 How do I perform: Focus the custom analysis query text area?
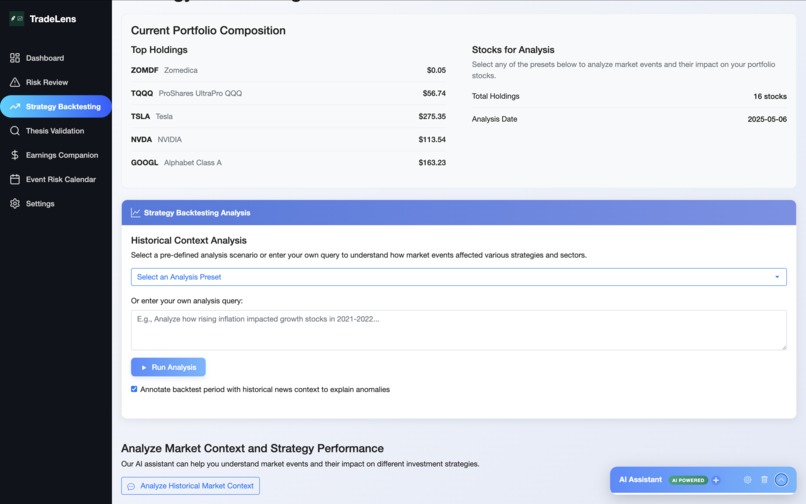(459, 330)
